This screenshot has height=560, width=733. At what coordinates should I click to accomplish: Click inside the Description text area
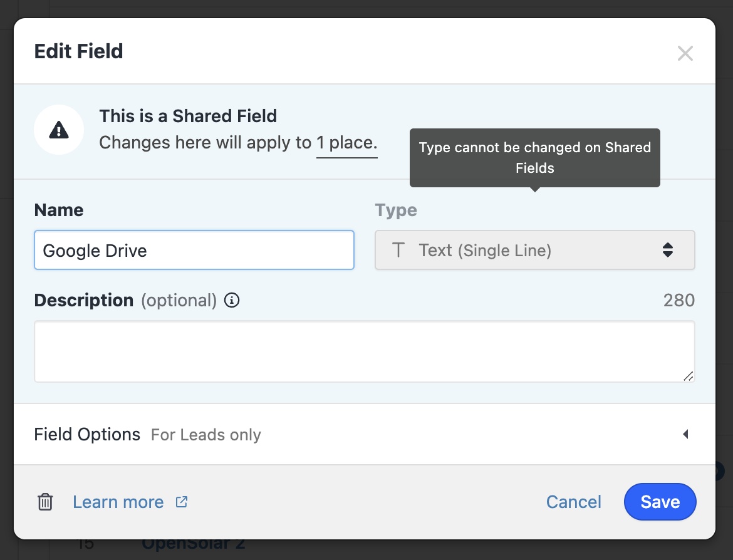363,351
